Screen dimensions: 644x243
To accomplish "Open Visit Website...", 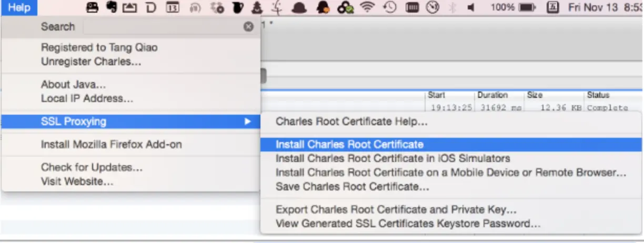I will tap(77, 181).
